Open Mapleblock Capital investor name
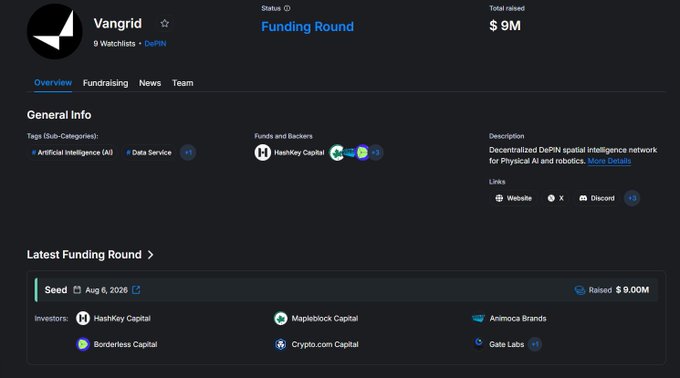Image resolution: width=680 pixels, height=378 pixels. pos(325,318)
